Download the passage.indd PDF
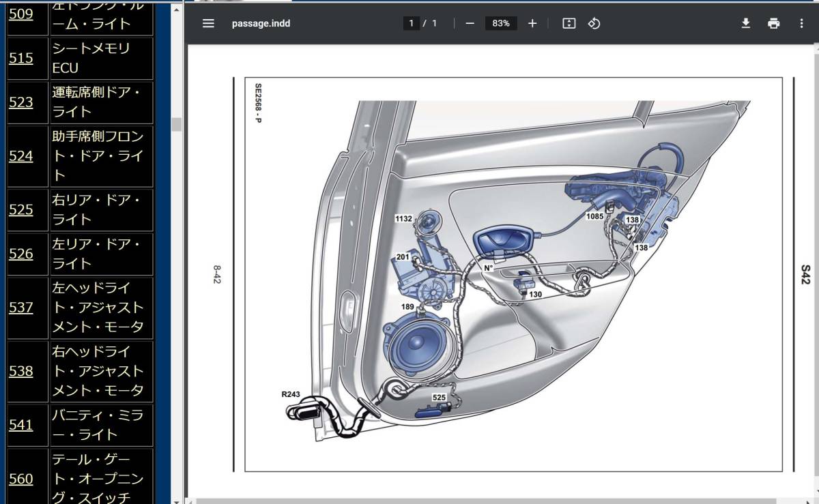 746,23
